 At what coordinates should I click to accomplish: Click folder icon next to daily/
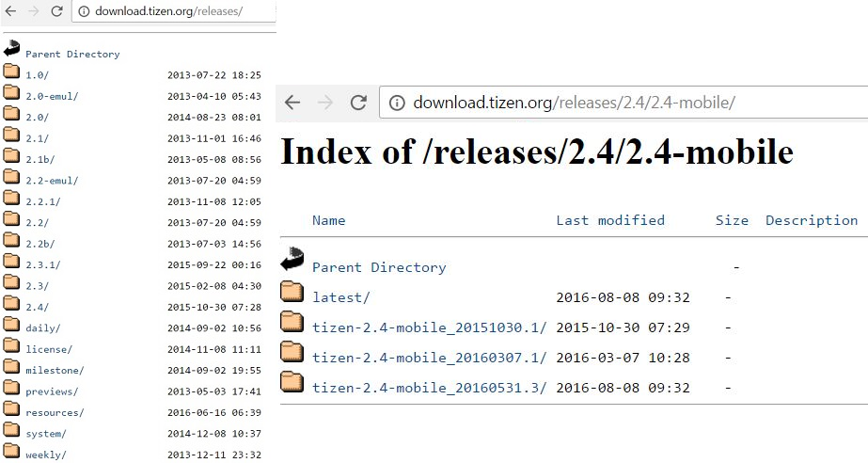pyautogui.click(x=11, y=324)
